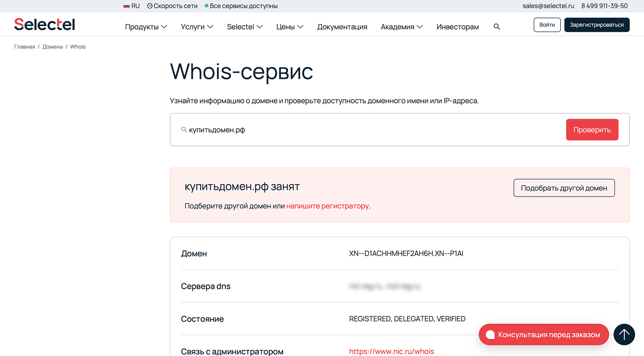Open the Цены dropdown menu
Image resolution: width=644 pixels, height=356 pixels.
[289, 27]
